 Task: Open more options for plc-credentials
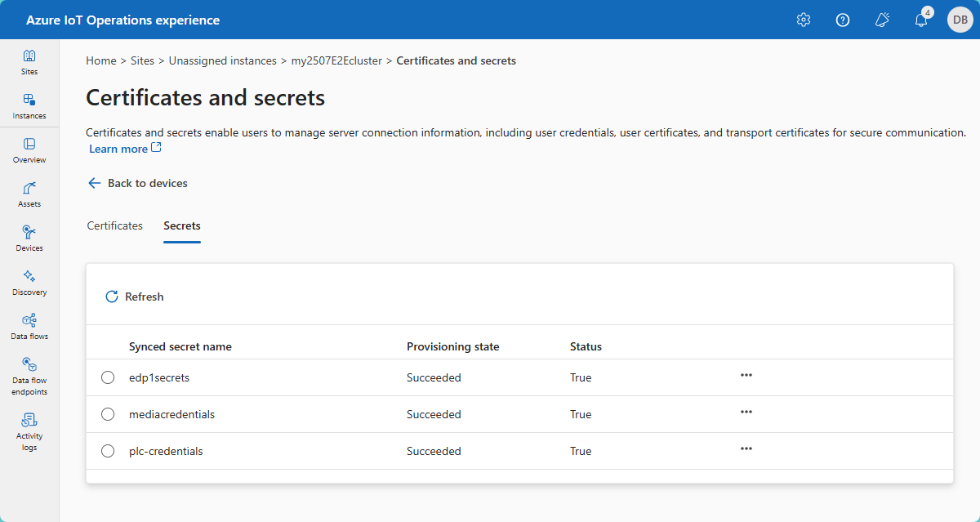click(x=746, y=448)
